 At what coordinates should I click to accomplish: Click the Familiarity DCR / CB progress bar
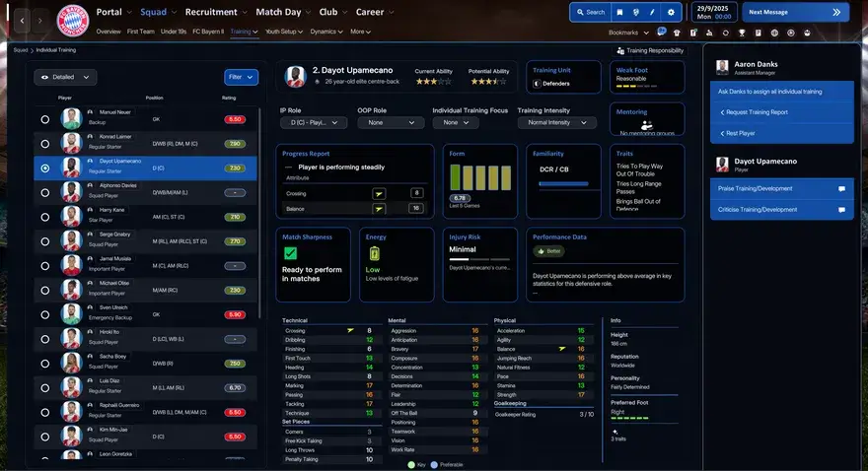pos(563,183)
